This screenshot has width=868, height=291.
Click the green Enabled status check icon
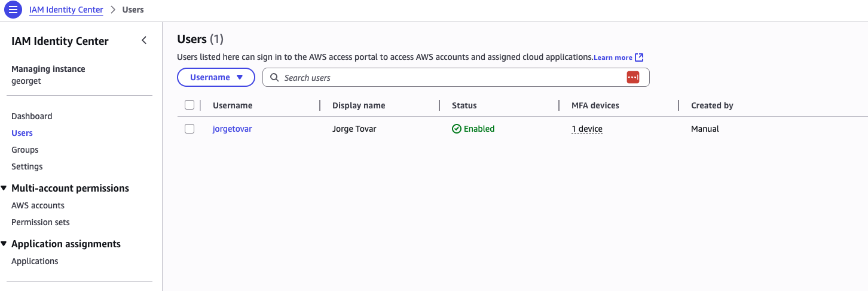457,129
